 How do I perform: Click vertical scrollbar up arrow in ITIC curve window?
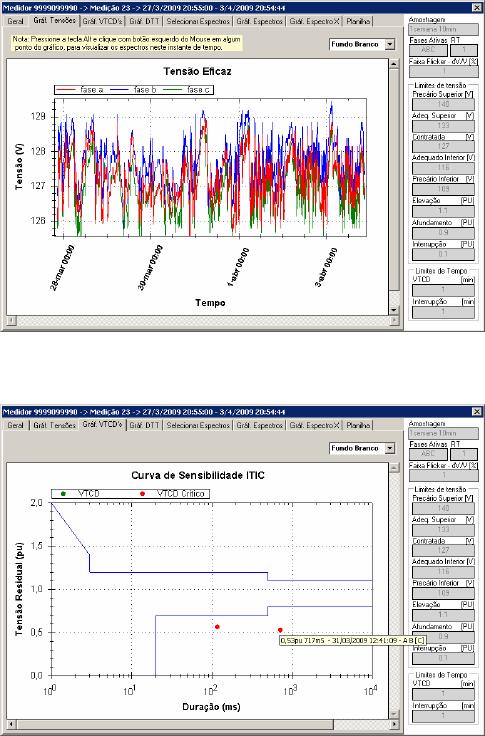(x=394, y=468)
